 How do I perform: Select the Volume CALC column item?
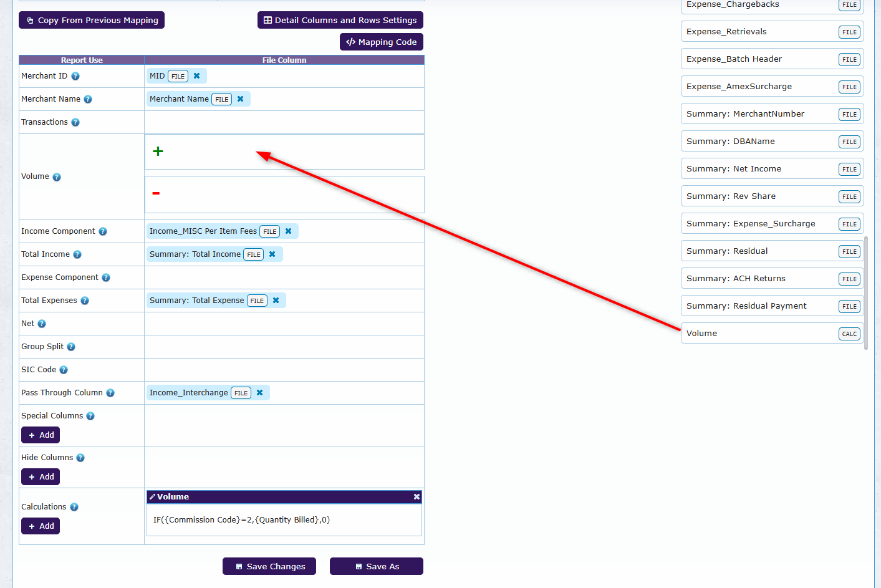click(x=772, y=334)
